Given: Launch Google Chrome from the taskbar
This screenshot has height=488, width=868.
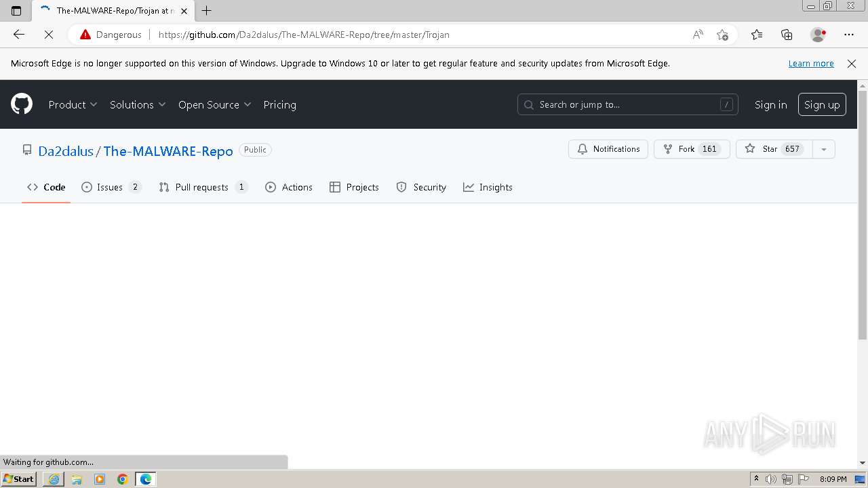Looking at the screenshot, I should point(123,479).
